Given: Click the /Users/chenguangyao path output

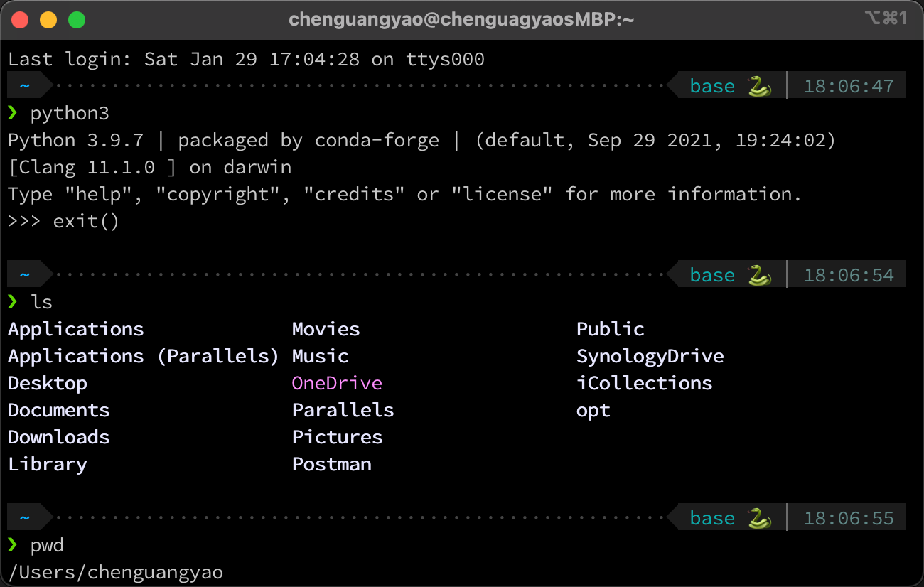Looking at the screenshot, I should point(116,572).
